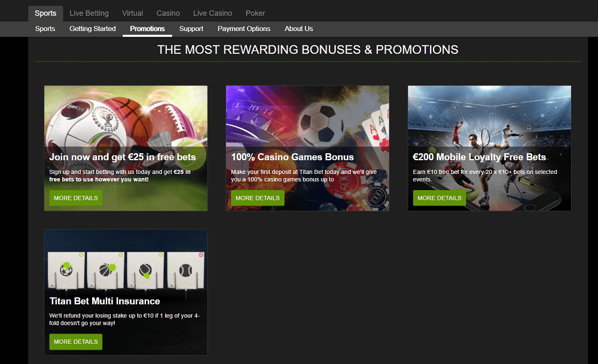Open Payment Options in the menu

244,29
